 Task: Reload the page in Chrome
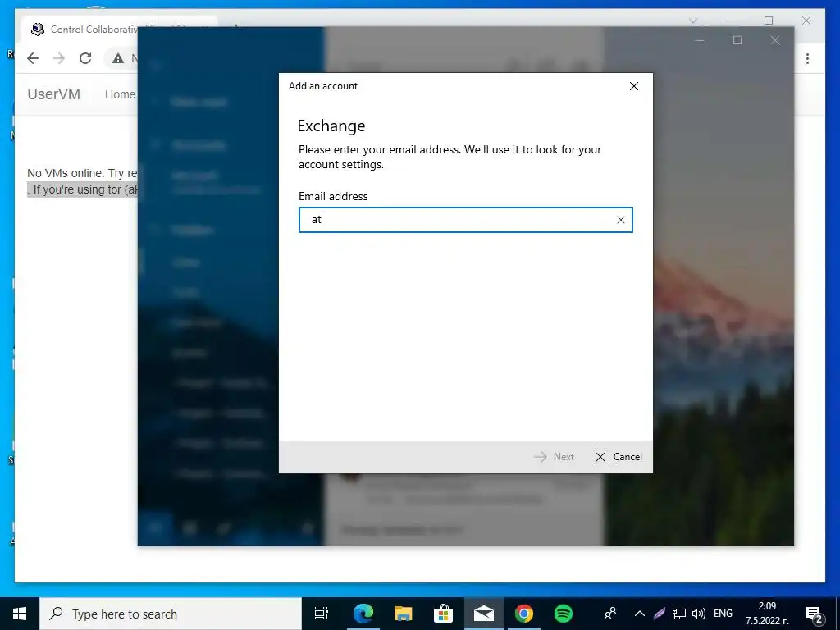pos(85,58)
